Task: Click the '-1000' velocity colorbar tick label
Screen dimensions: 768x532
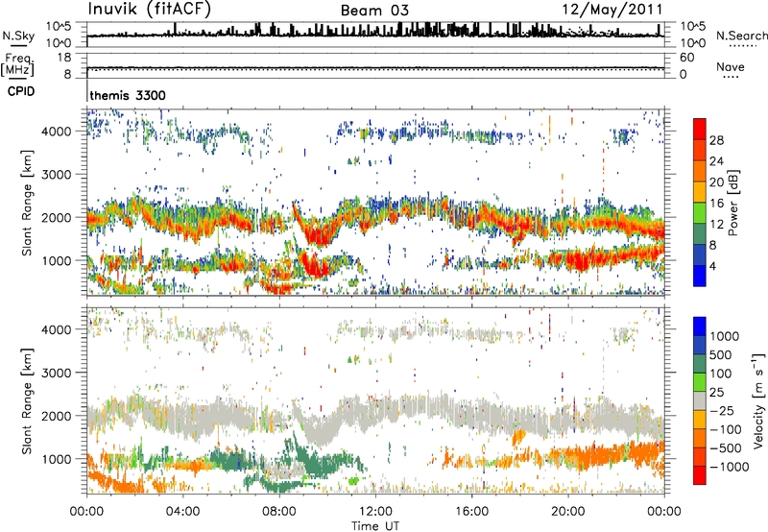Action: click(729, 467)
